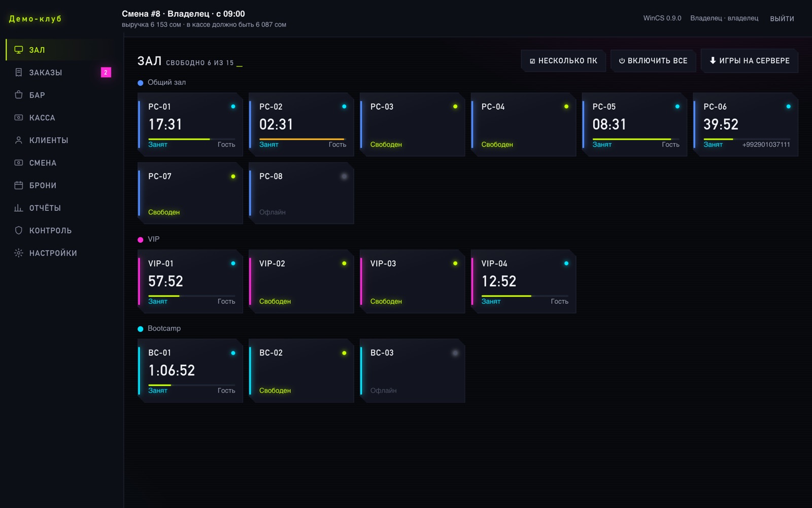Click ВЫЙТИ to log out
This screenshot has width=812, height=508.
pyautogui.click(x=782, y=19)
